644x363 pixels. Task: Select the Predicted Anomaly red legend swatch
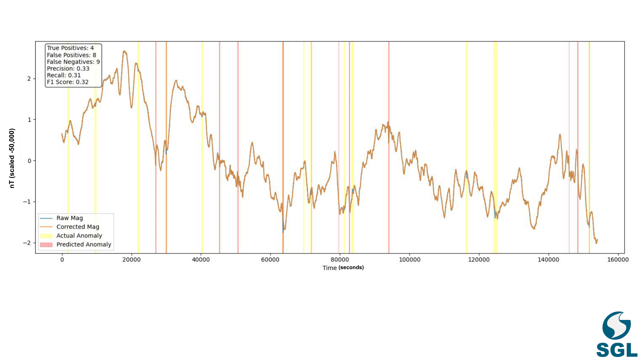[46, 245]
